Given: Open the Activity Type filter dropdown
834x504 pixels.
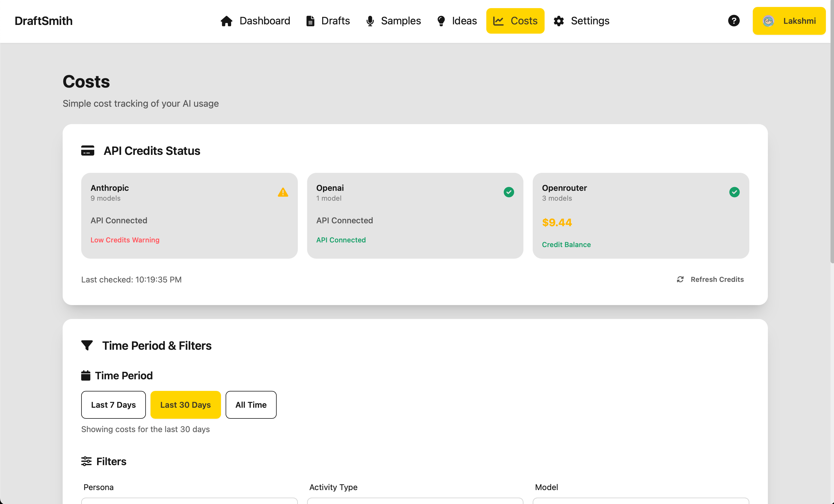Looking at the screenshot, I should [x=415, y=501].
